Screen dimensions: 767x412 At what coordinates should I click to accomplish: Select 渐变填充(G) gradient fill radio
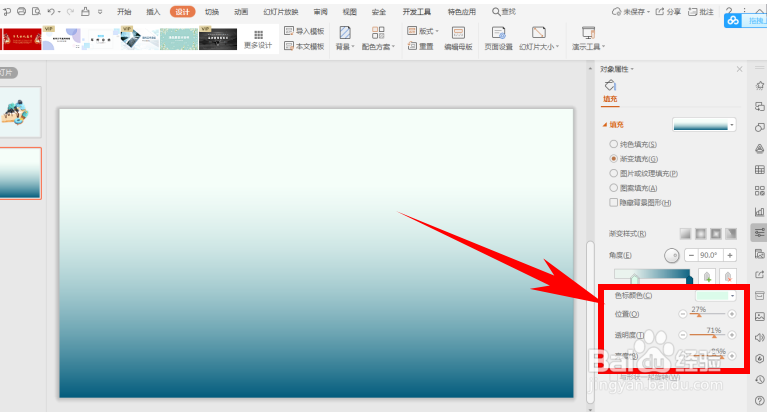pyautogui.click(x=613, y=159)
